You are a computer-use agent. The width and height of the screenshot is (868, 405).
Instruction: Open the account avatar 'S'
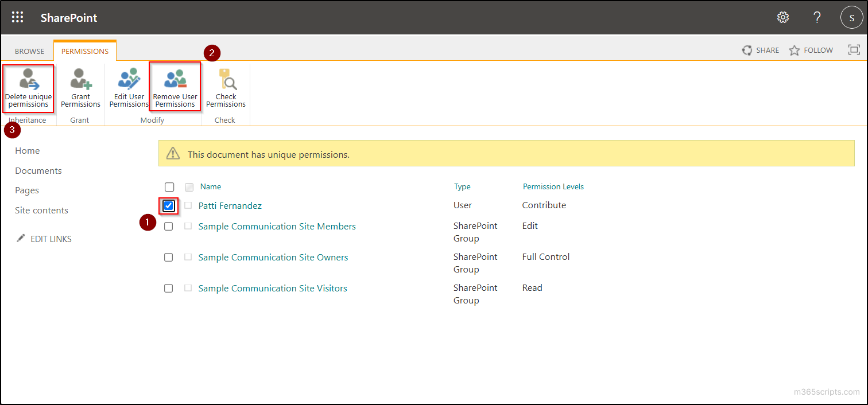click(x=852, y=17)
